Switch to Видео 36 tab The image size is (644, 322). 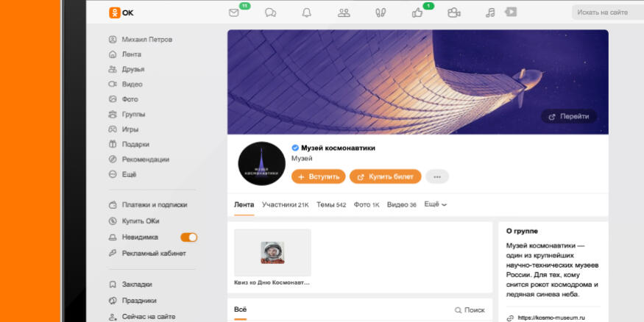(401, 204)
